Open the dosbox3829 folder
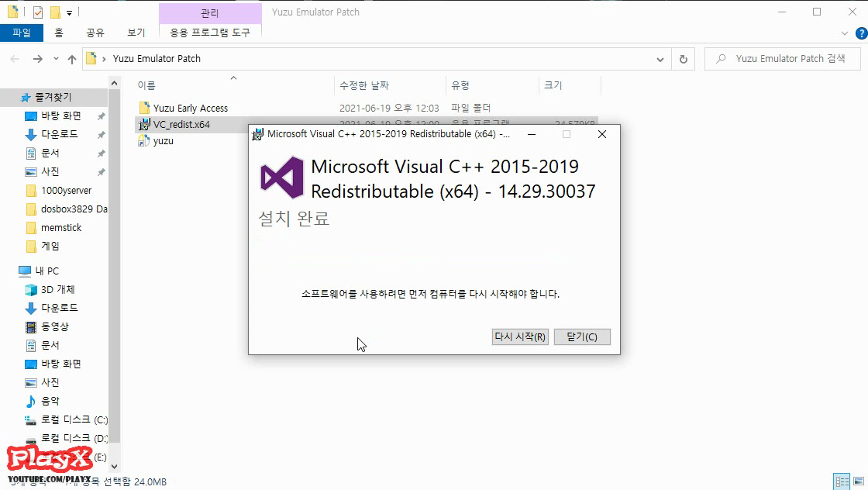Screen dimensions: 868x490 74,209
